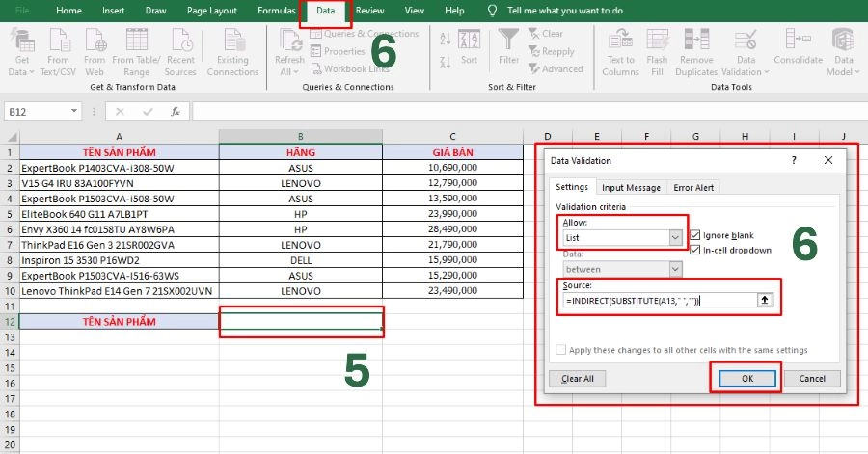Image resolution: width=868 pixels, height=454 pixels.
Task: Select the Data tab
Action: point(326,11)
